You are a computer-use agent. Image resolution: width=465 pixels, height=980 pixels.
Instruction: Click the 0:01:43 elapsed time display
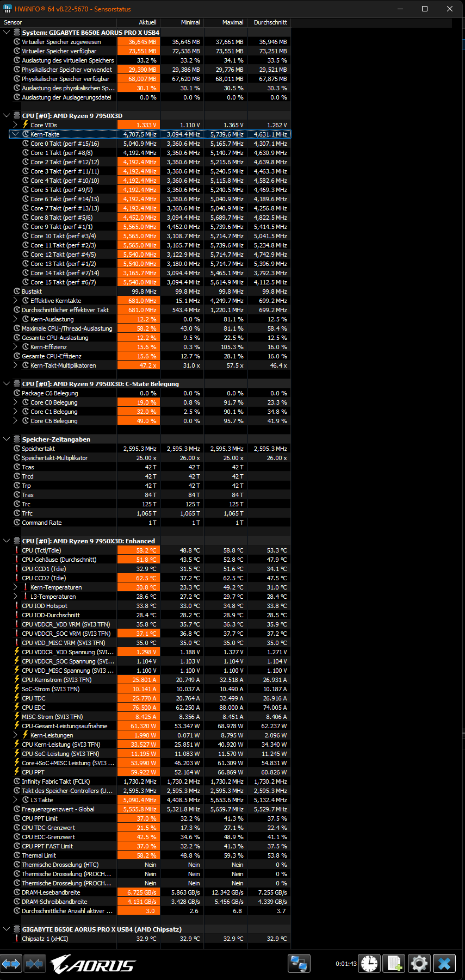pos(346,964)
